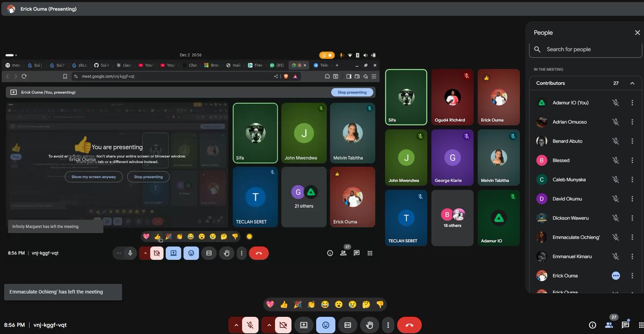Open more actions for Dickson Waweru
644x334 pixels.
pos(632,218)
